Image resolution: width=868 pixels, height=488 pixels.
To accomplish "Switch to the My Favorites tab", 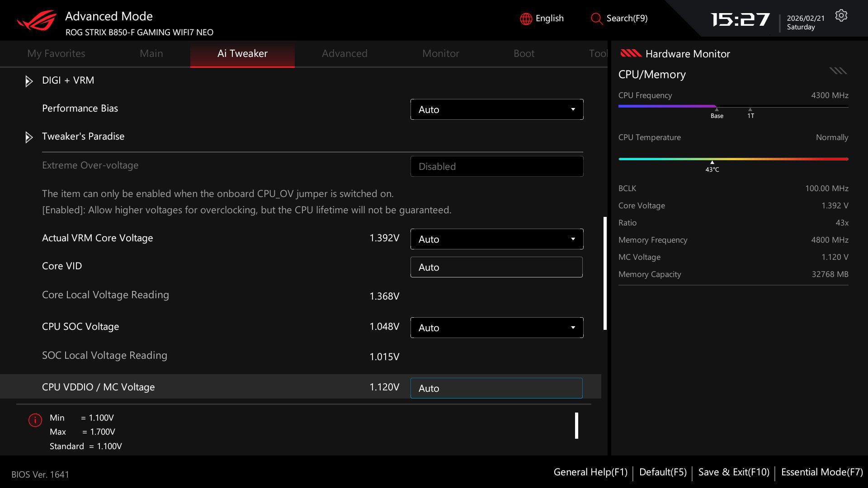I will pyautogui.click(x=56, y=53).
